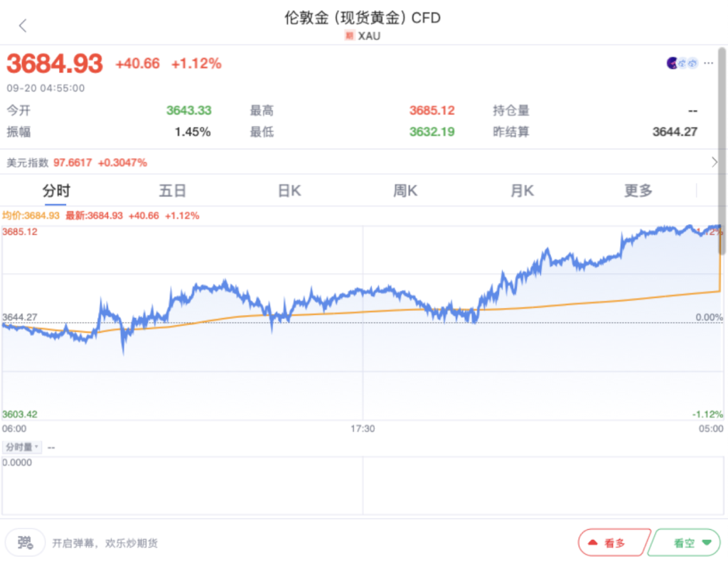Click the timestamp 09-20 04:55:00
This screenshot has height=564, width=728.
(45, 88)
